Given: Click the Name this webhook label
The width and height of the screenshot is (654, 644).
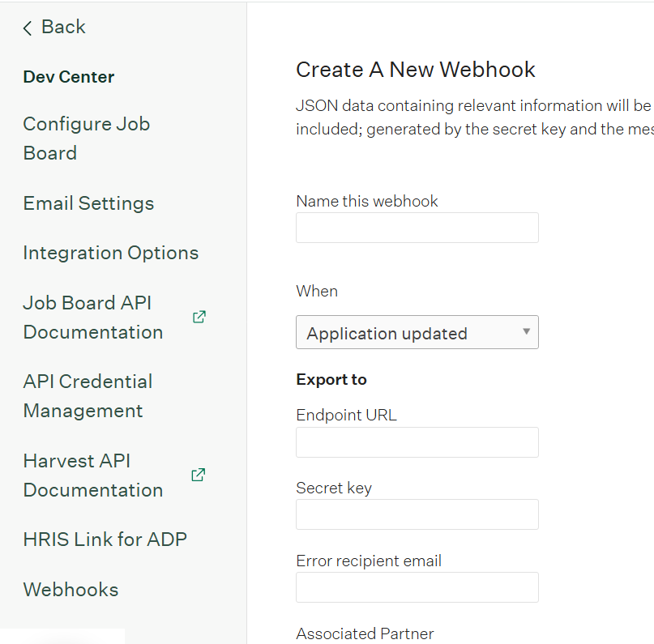Looking at the screenshot, I should [367, 202].
